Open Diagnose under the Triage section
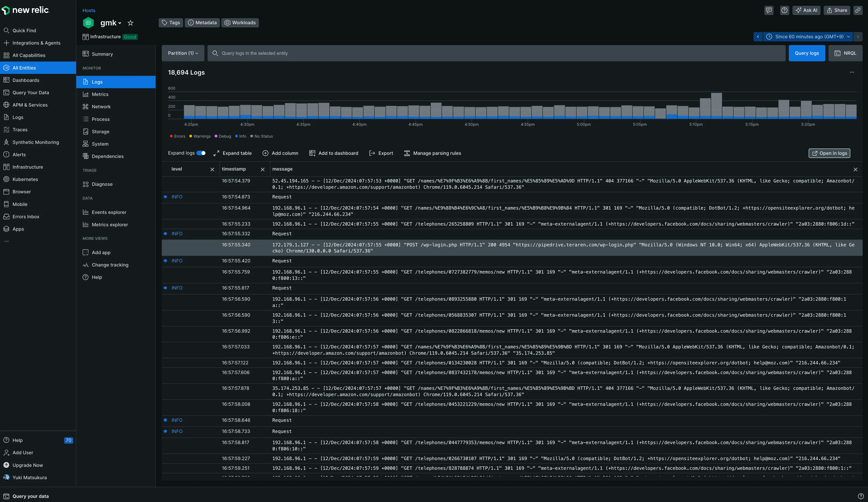 pos(102,184)
